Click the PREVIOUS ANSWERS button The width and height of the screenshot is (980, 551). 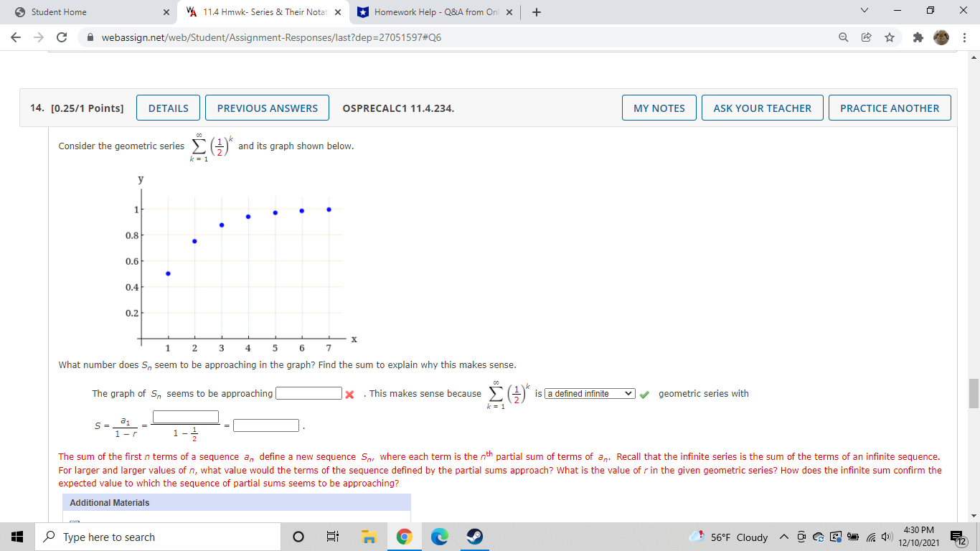coord(267,107)
